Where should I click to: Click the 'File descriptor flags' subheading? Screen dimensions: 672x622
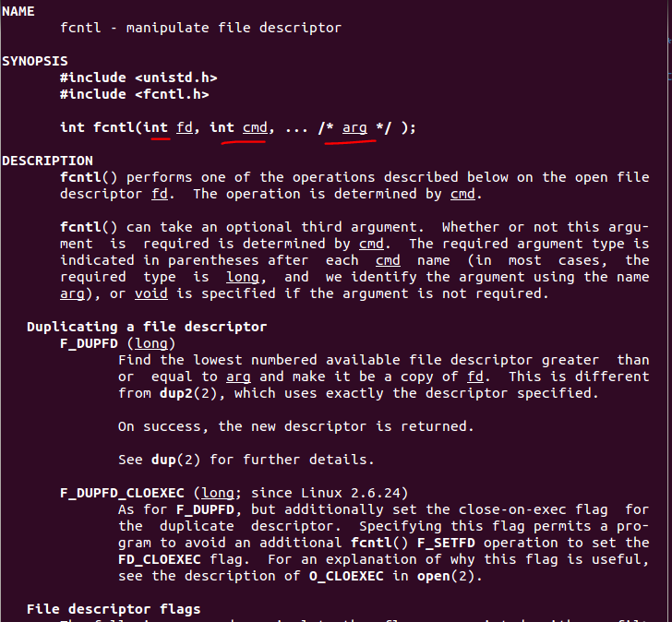pos(114,609)
